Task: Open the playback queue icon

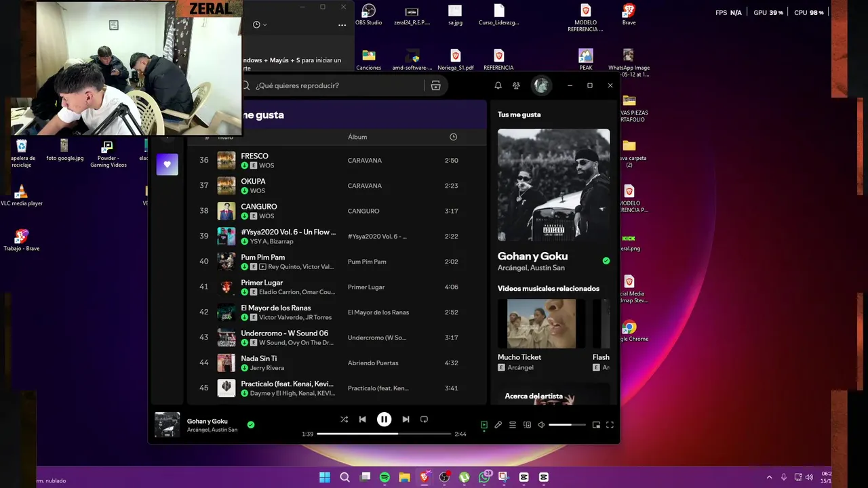Action: coord(513,425)
